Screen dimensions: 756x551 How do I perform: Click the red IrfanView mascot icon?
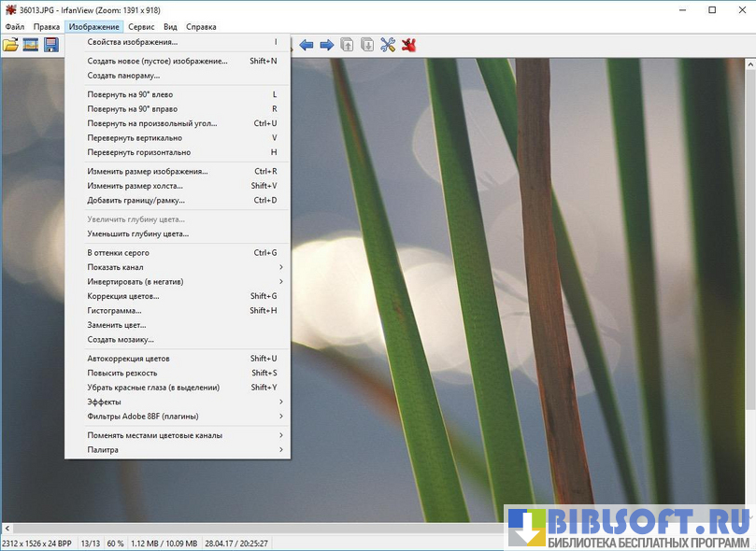coord(408,45)
